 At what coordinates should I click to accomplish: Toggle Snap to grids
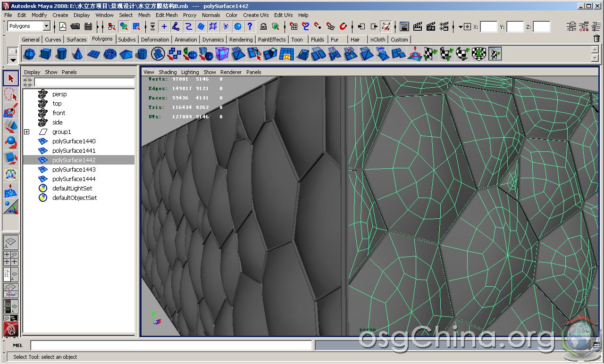pyautogui.click(x=294, y=26)
